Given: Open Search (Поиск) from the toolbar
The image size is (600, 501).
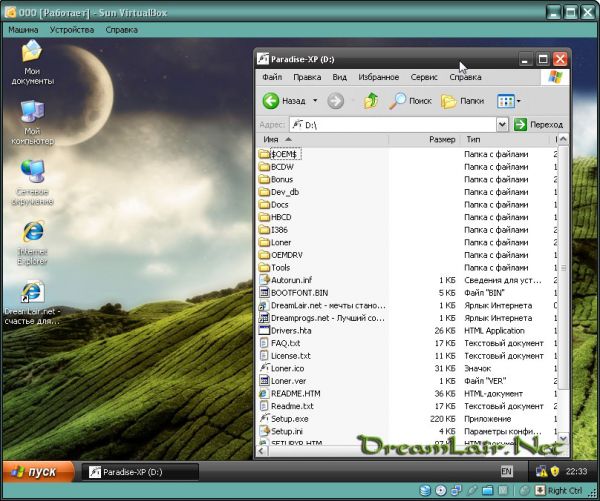Looking at the screenshot, I should coord(410,101).
